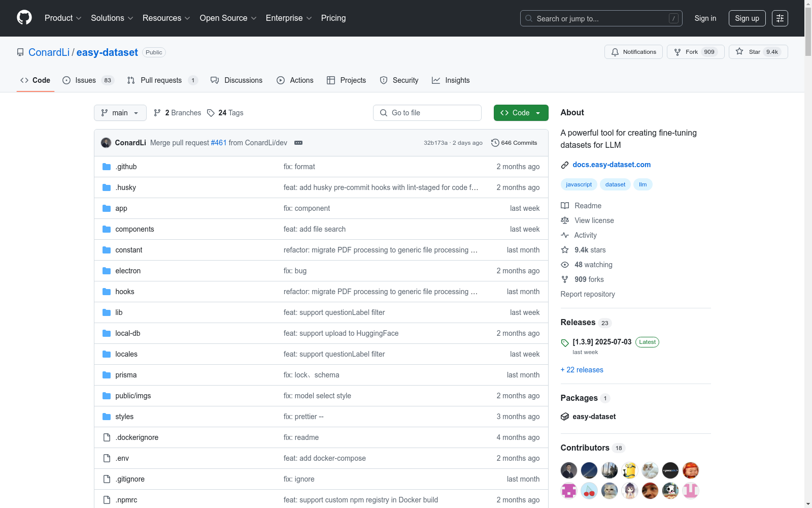The image size is (812, 508).
Task: Open the public/imgs folder
Action: pos(133,396)
